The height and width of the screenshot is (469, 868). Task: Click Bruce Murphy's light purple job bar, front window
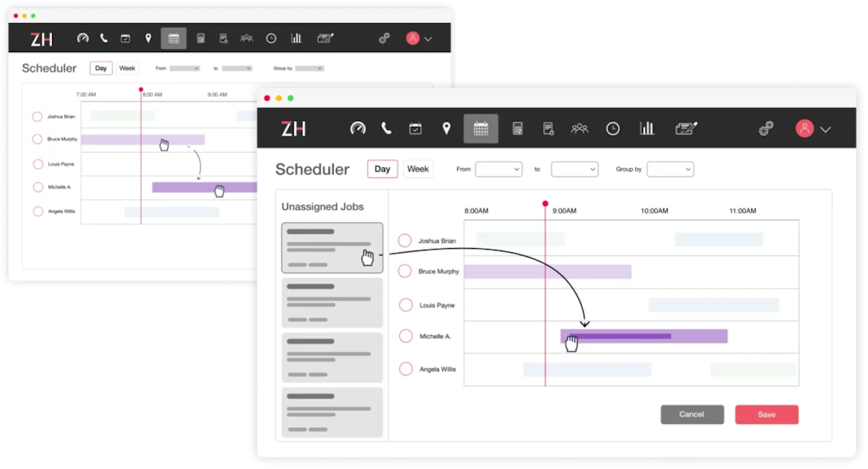click(548, 271)
